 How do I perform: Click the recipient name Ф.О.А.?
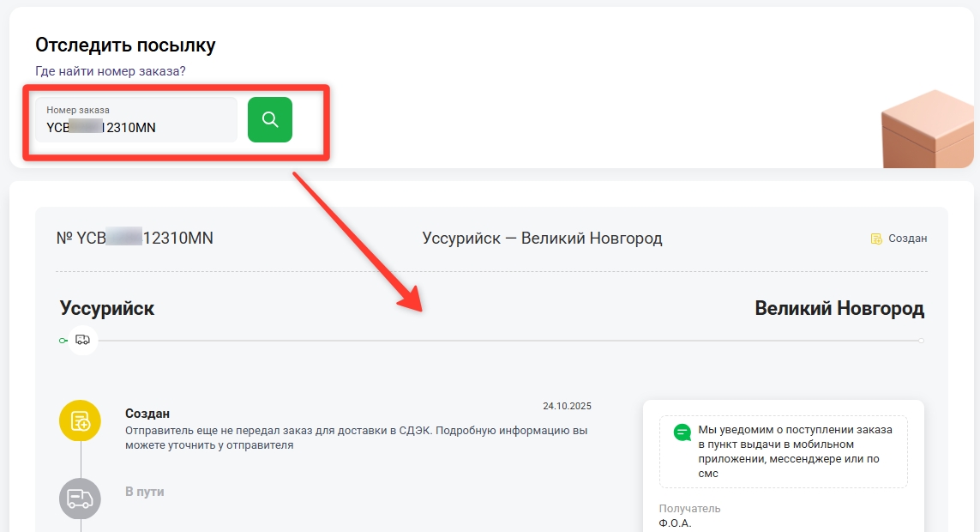[x=675, y=523]
